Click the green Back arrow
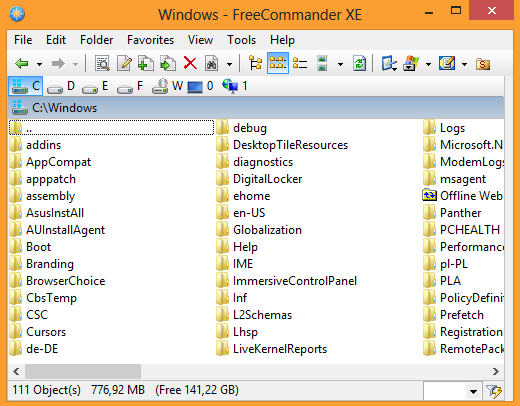 click(x=22, y=63)
